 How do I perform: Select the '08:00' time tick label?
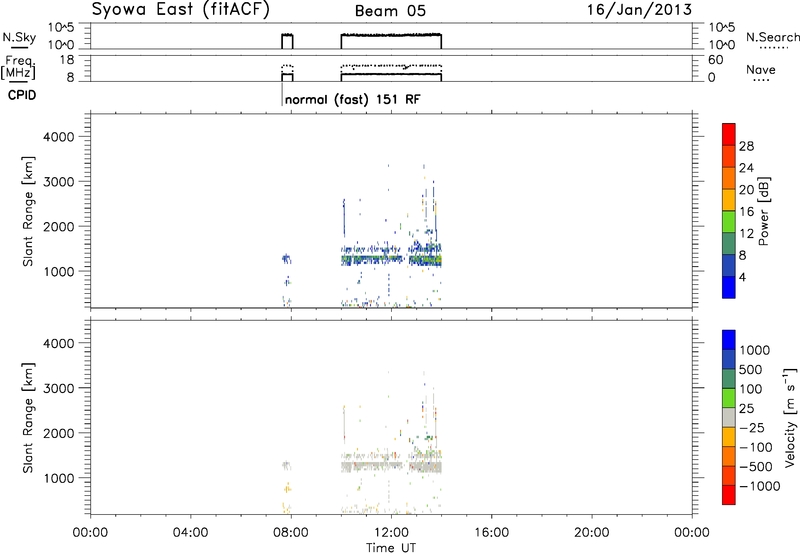[291, 533]
